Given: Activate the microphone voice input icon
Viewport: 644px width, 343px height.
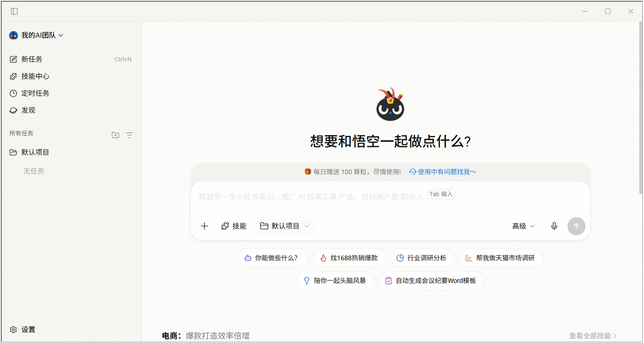Looking at the screenshot, I should (x=554, y=226).
